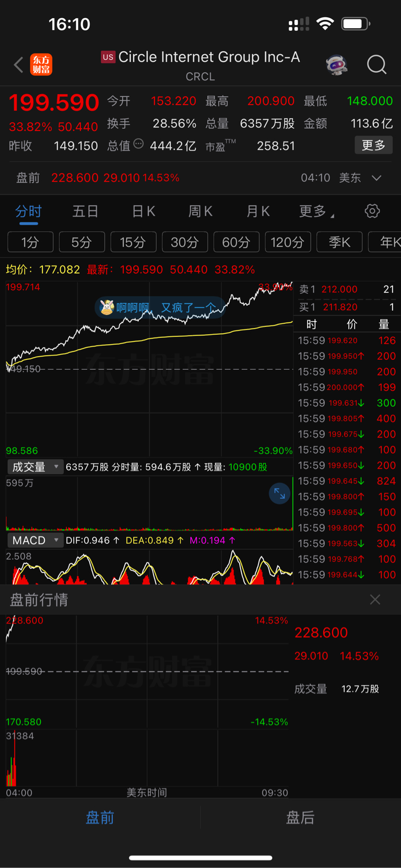Tap the Wi-Fi status icon
The width and height of the screenshot is (401, 868).
[325, 24]
